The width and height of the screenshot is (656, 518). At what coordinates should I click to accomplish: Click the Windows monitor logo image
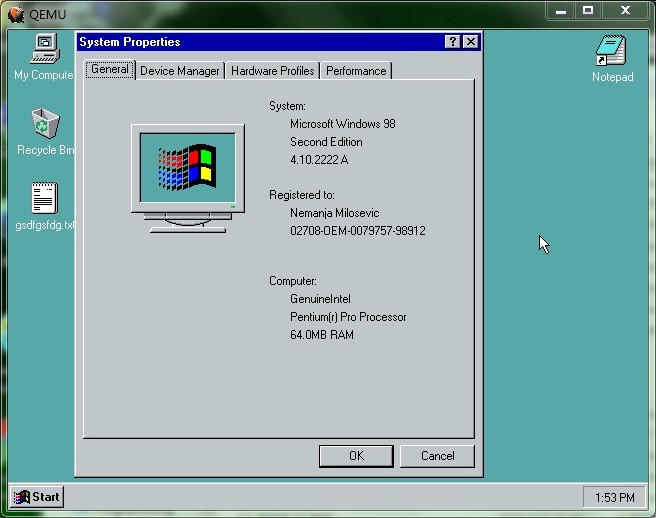pyautogui.click(x=187, y=179)
